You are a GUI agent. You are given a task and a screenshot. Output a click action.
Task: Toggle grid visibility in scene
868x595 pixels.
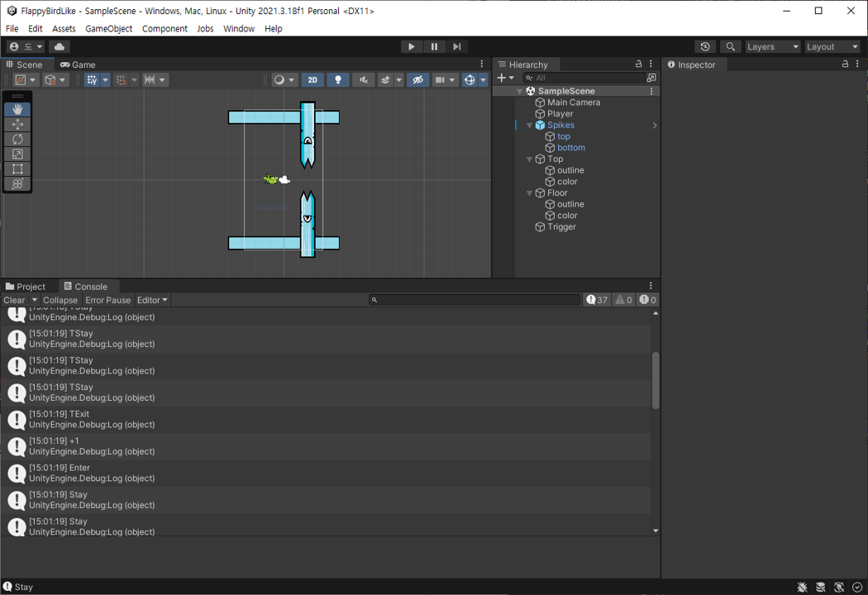pyautogui.click(x=92, y=79)
